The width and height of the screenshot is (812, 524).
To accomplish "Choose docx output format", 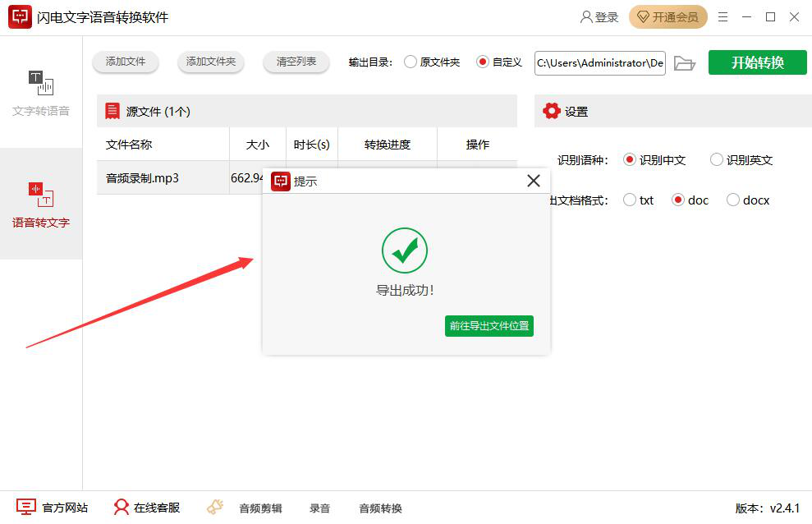I will click(748, 200).
